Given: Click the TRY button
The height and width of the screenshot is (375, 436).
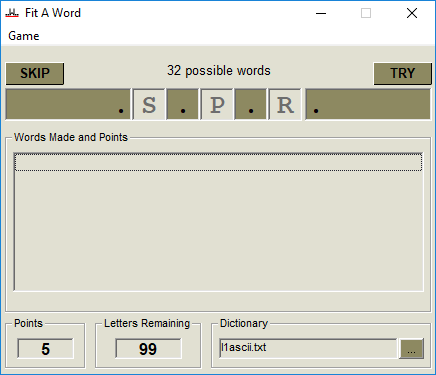Looking at the screenshot, I should coord(402,73).
